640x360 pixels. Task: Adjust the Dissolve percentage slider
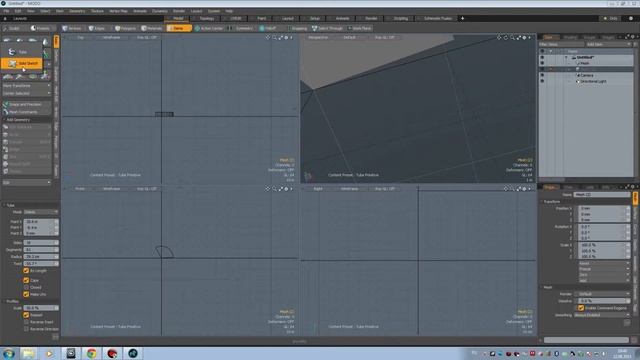tap(602, 301)
